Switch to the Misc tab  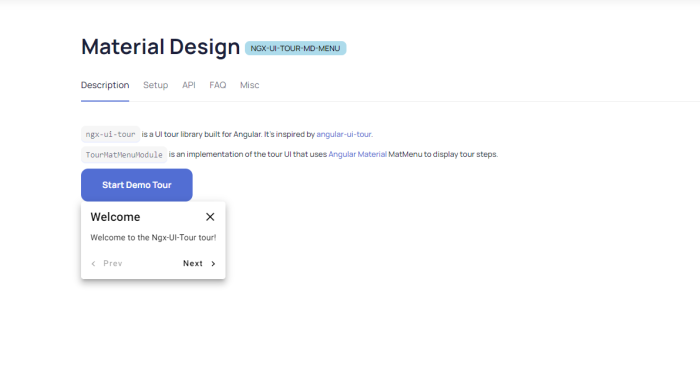250,85
